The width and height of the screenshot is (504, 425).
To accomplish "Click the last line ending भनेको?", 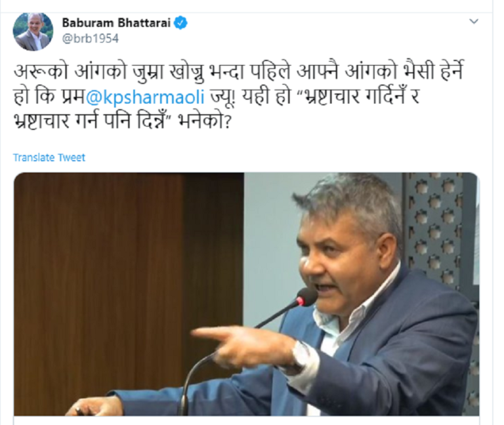I will point(123,121).
